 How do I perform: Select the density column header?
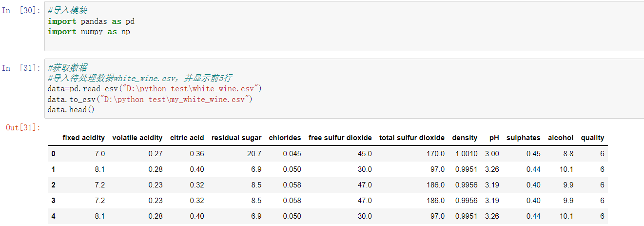[x=465, y=138]
